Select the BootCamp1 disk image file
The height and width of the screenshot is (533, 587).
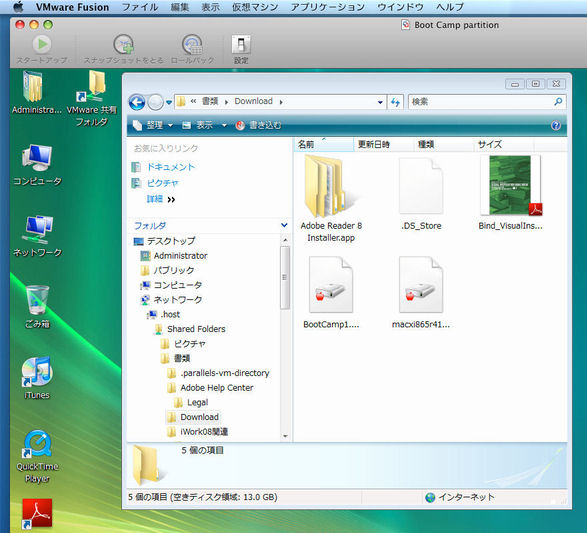tap(331, 293)
